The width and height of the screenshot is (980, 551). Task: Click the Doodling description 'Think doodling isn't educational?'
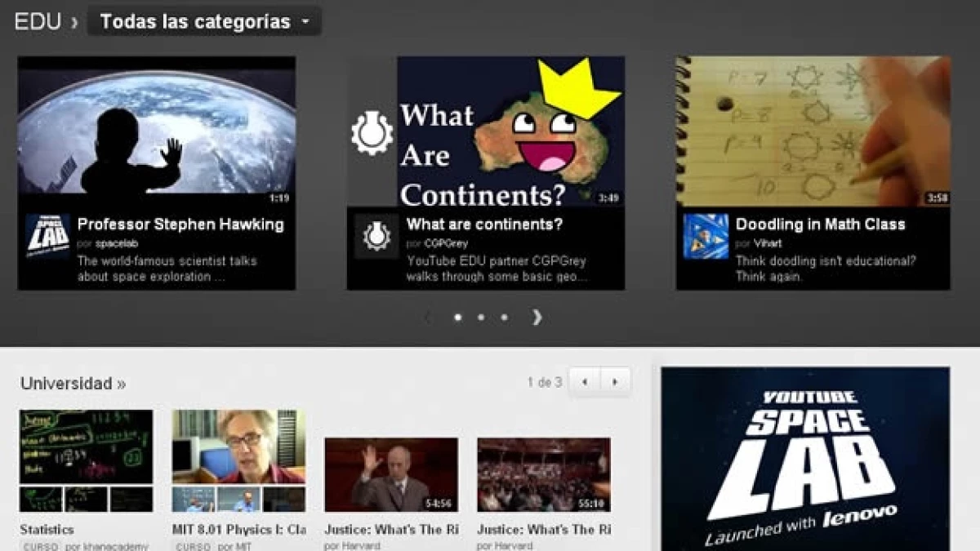coord(826,269)
